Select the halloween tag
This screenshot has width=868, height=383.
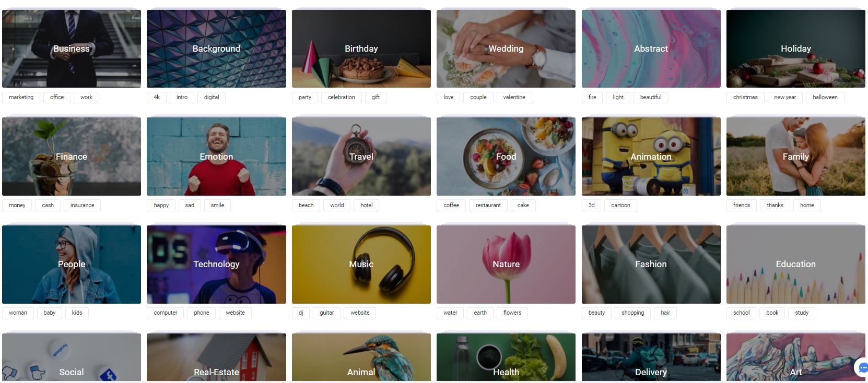coord(825,97)
